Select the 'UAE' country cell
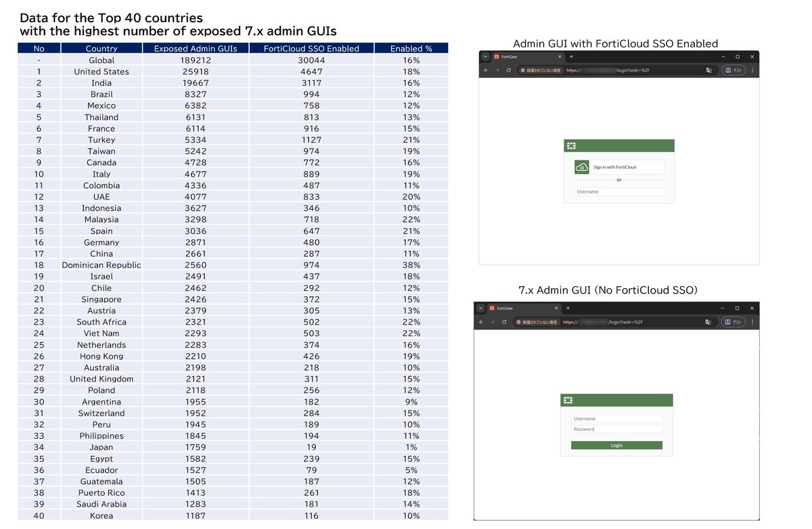812x529 pixels. 101,197
